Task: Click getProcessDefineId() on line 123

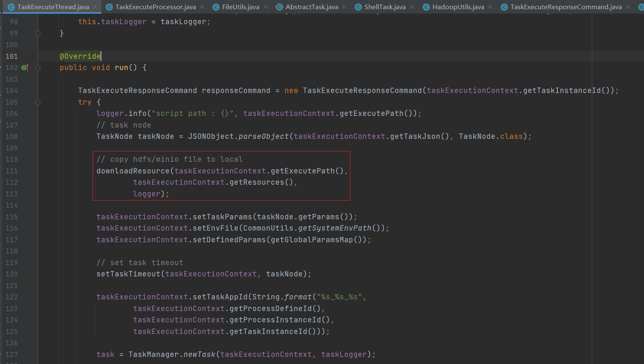Action: [x=275, y=309]
